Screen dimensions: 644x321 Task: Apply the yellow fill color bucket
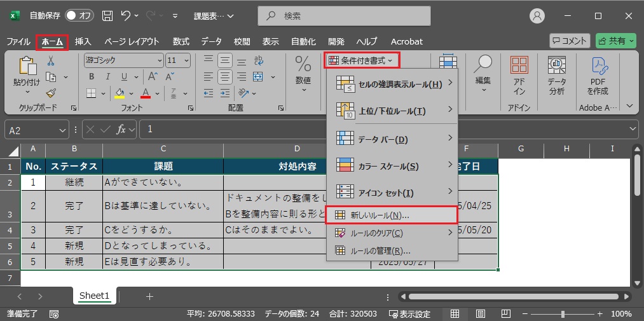tap(119, 93)
